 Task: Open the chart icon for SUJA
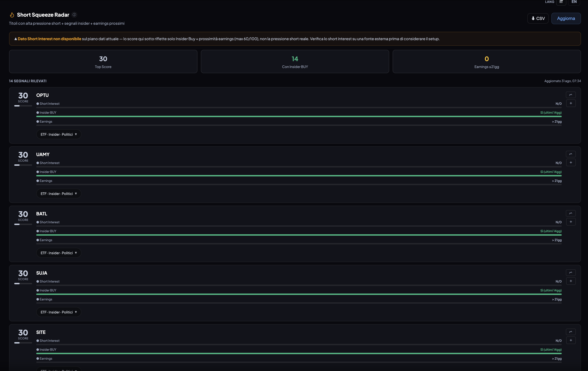coord(571,273)
